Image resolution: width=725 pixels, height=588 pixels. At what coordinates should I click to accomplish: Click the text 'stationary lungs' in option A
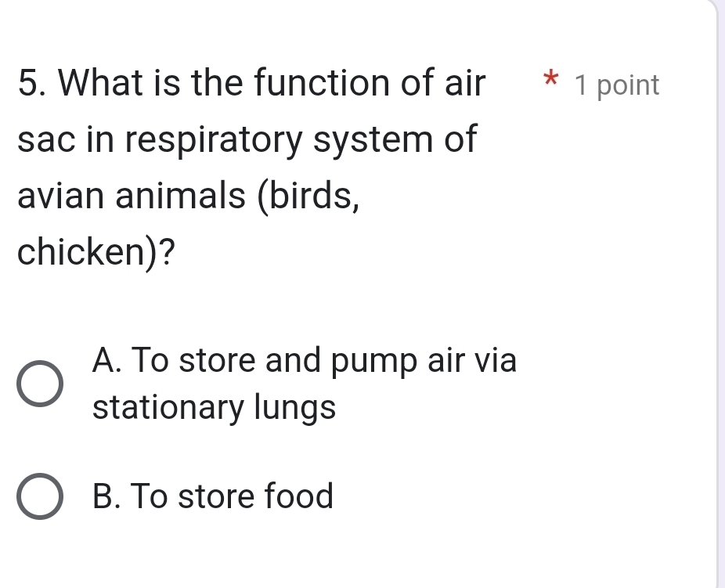click(x=213, y=407)
